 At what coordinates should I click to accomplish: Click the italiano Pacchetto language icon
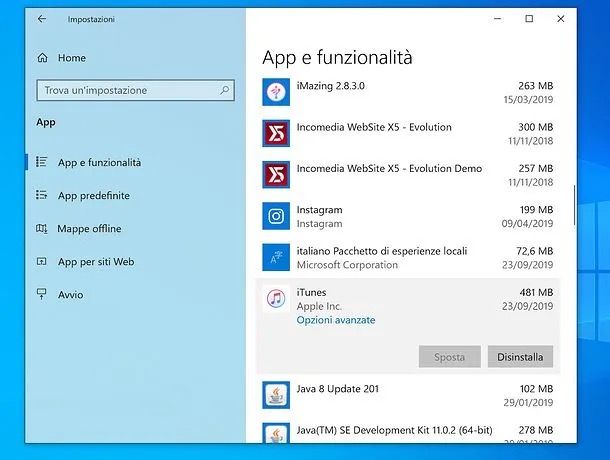(x=276, y=257)
